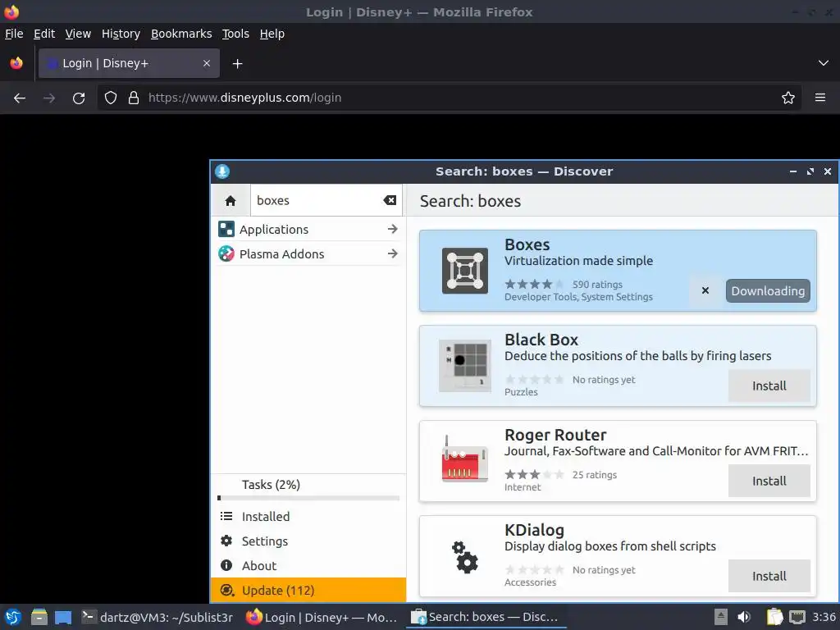The image size is (840, 630).
Task: Click the volume speaker tray icon
Action: (744, 617)
